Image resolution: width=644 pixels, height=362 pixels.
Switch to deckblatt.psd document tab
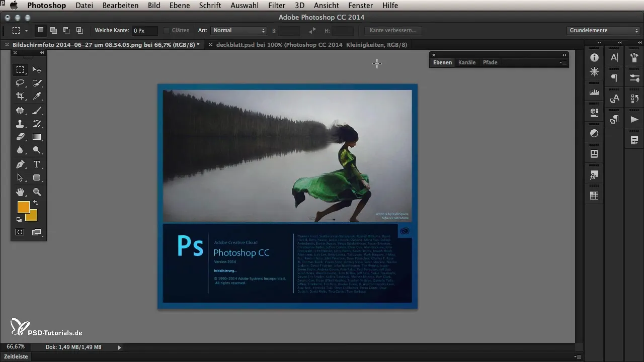(x=311, y=45)
